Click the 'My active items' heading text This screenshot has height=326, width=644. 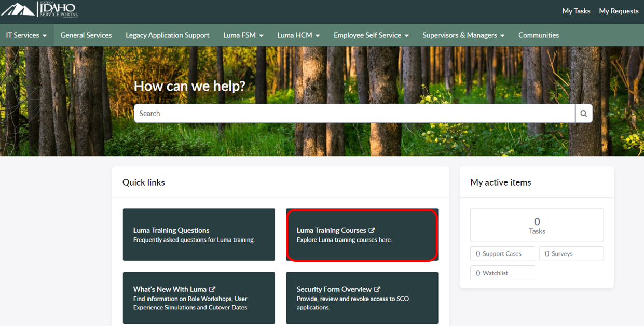coord(501,182)
